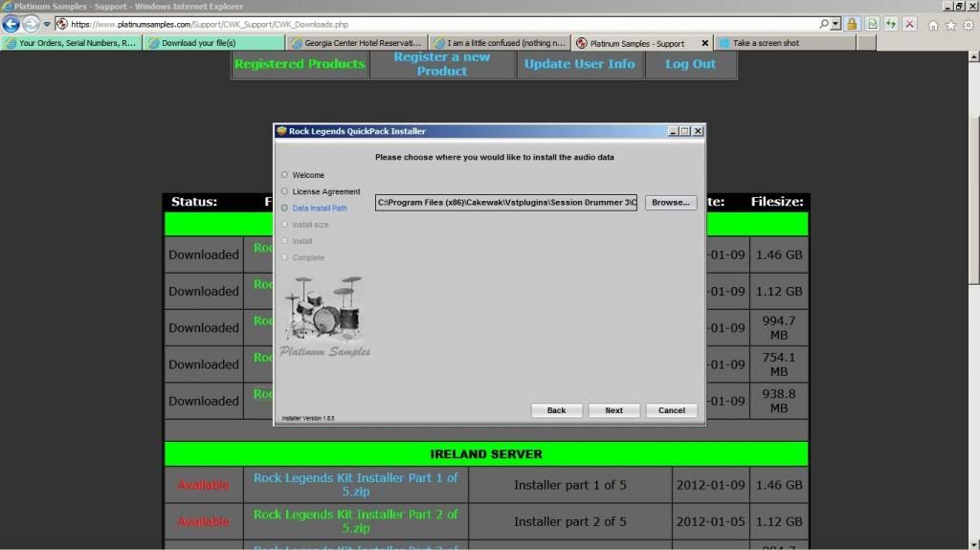Click the red X stop loading icon
Screen dimensions: 980x550
(x=909, y=24)
